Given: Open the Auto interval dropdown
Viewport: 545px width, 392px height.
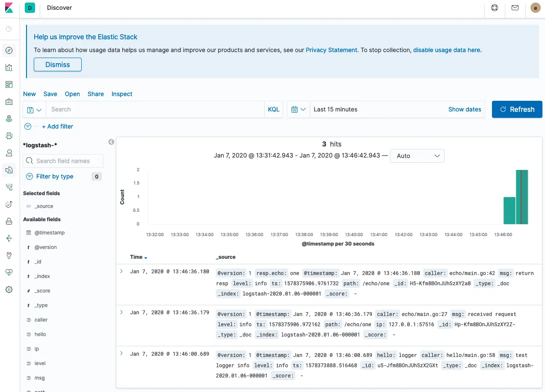Looking at the screenshot, I should (x=417, y=156).
